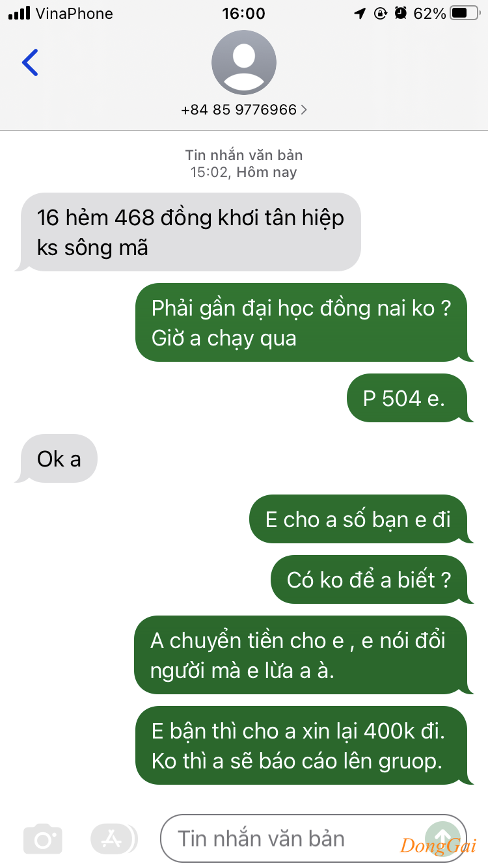Tap the location arrow status icon
Image resolution: width=488 pixels, height=868 pixels.
(360, 13)
